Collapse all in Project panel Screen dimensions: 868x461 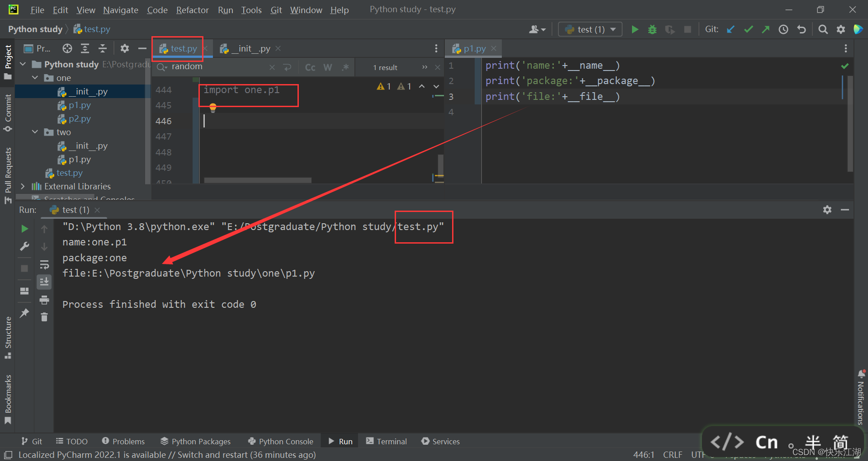click(x=103, y=48)
